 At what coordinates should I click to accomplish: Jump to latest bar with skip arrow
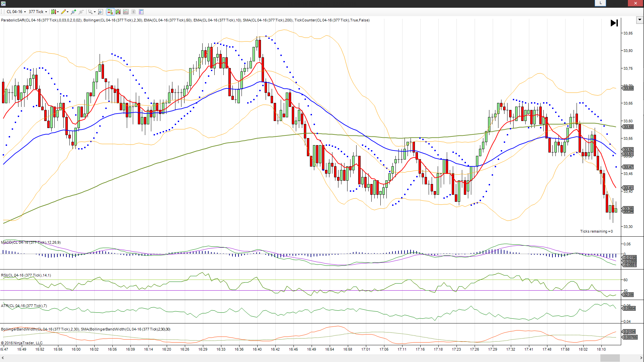tap(614, 23)
